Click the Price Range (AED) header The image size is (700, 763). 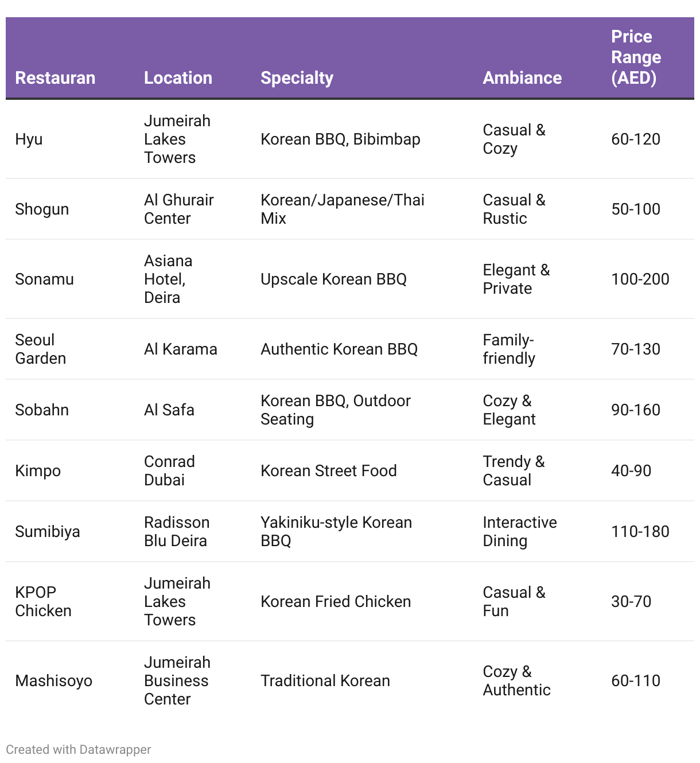pyautogui.click(x=636, y=57)
